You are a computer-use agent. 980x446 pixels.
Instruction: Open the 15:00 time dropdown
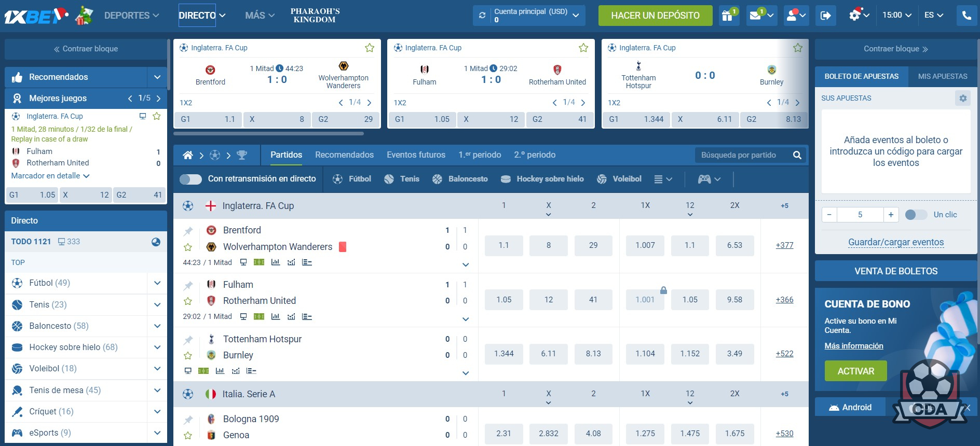897,16
